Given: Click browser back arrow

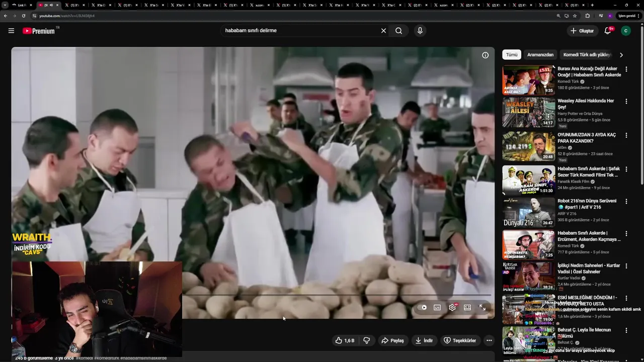Looking at the screenshot, I should click(6, 16).
